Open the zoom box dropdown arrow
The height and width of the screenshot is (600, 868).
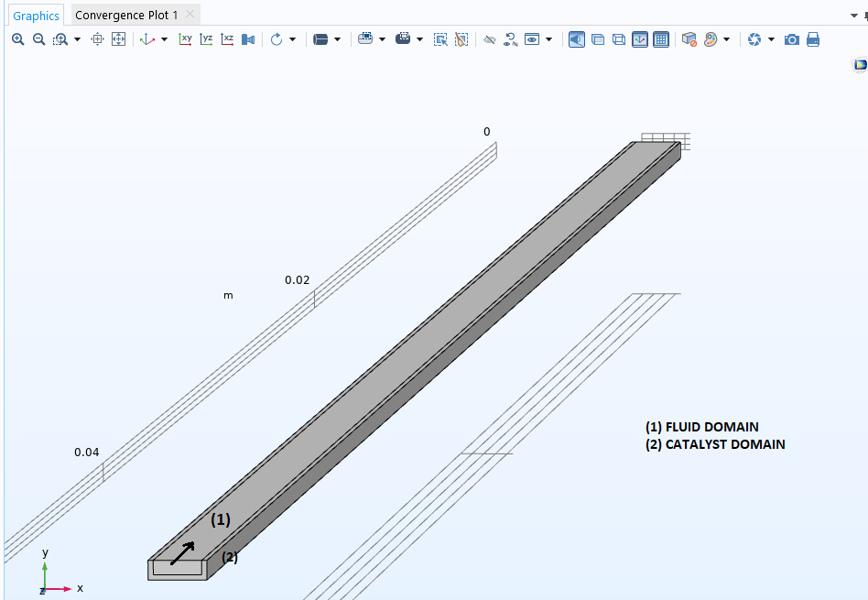coord(77,39)
